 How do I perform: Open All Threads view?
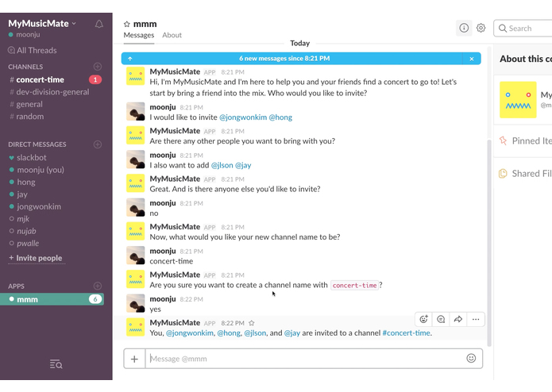pos(33,50)
